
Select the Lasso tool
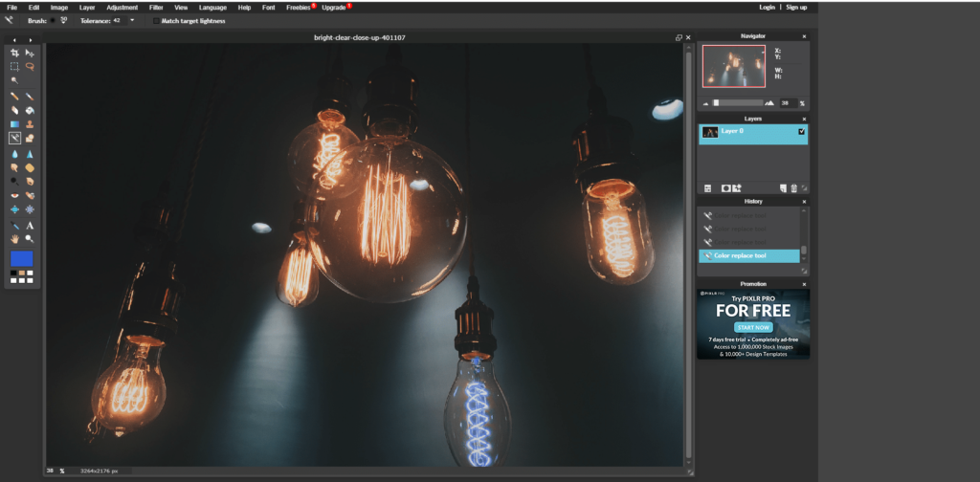pyautogui.click(x=30, y=67)
